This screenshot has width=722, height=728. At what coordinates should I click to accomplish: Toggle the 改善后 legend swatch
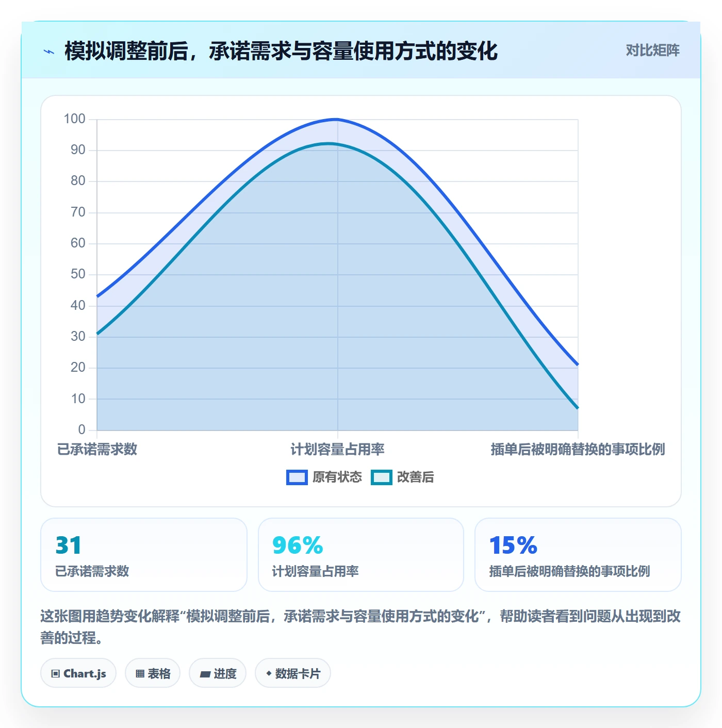click(382, 477)
